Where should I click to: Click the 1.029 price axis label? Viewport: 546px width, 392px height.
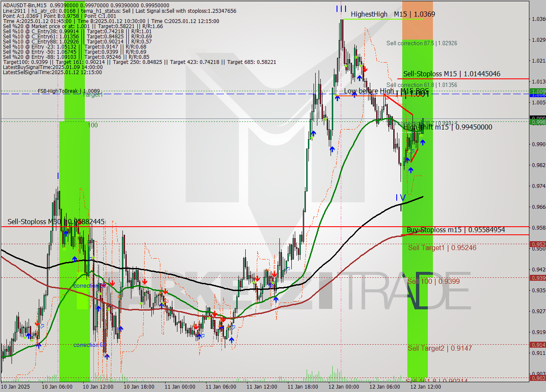click(x=538, y=40)
